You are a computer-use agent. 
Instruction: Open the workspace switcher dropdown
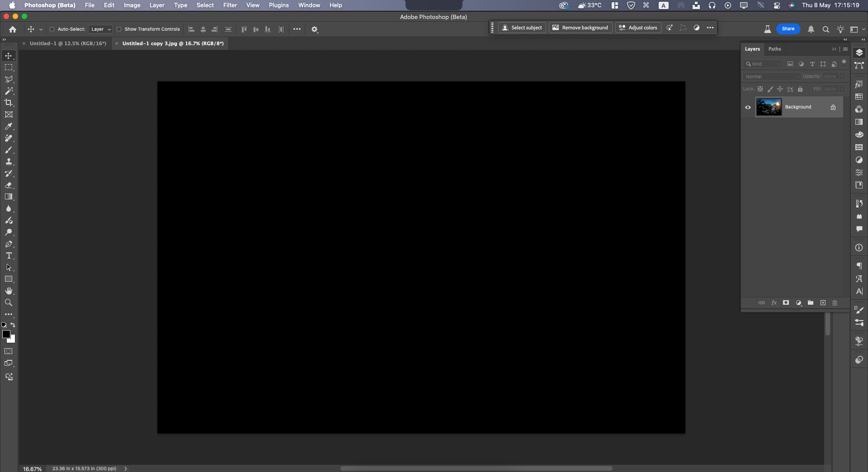click(856, 29)
